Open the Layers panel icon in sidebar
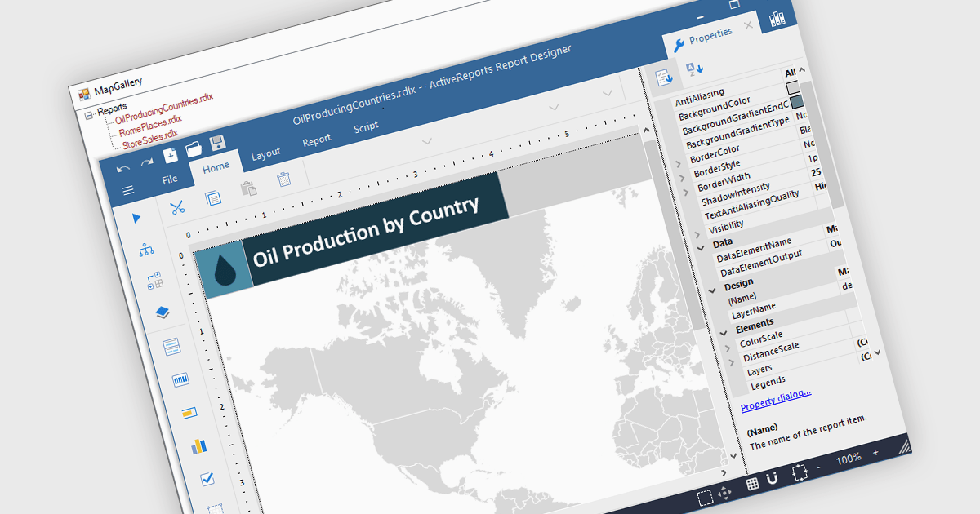Screen dimensions: 980x514 click(x=162, y=312)
